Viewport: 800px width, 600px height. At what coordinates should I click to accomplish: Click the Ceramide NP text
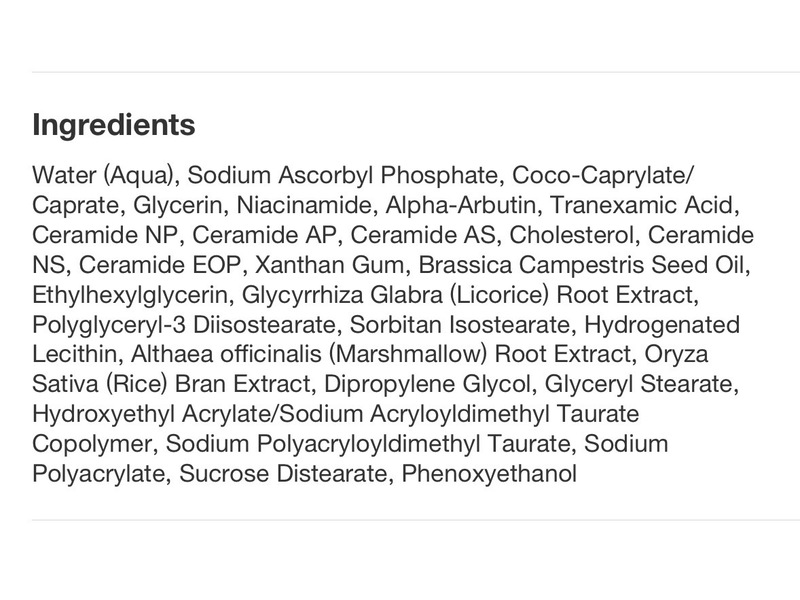pyautogui.click(x=105, y=235)
